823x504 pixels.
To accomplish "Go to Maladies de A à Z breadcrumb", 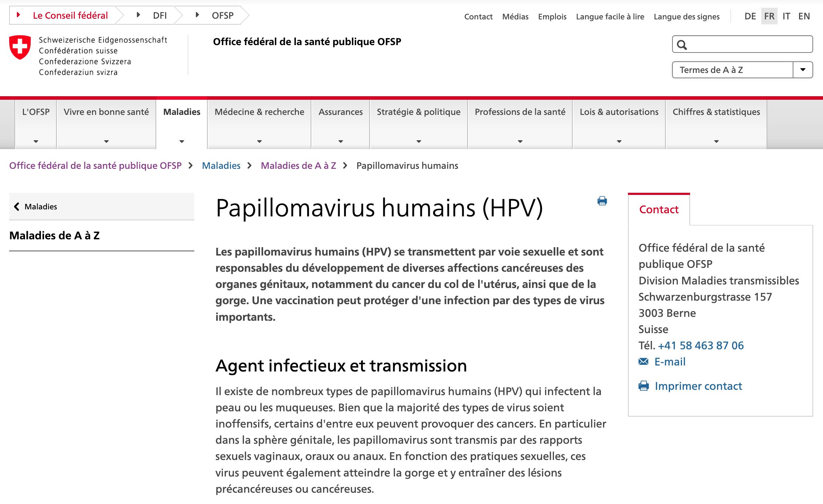I will pos(298,166).
